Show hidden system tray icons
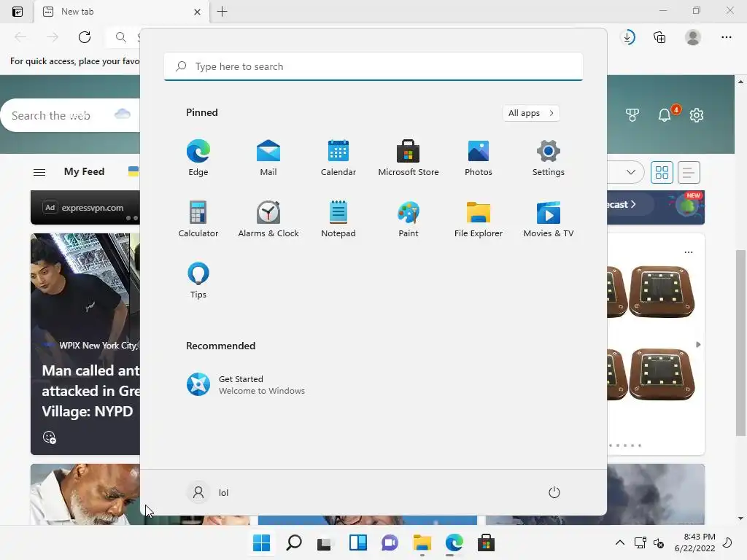 620,542
